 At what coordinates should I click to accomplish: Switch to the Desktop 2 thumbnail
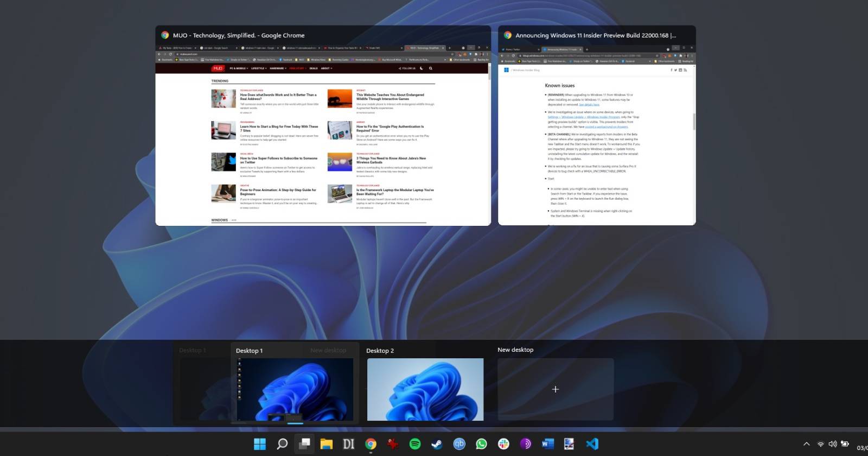click(x=425, y=389)
